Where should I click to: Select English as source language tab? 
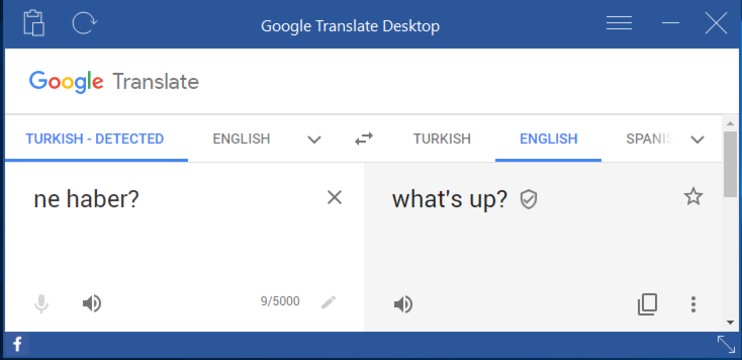[241, 139]
